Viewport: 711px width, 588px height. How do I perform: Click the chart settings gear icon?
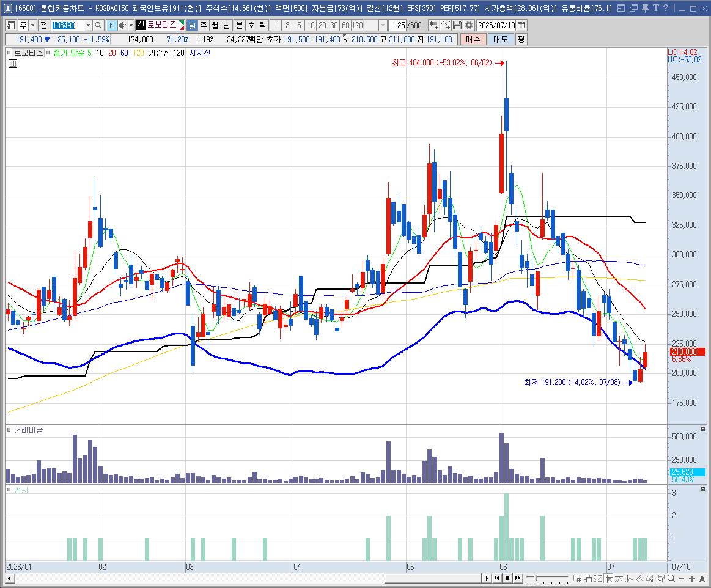point(469,26)
